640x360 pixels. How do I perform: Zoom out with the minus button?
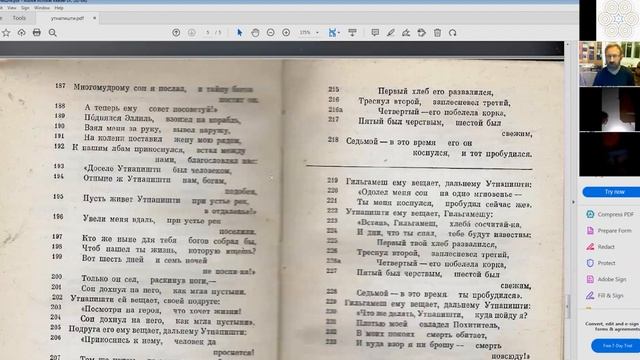tap(271, 33)
